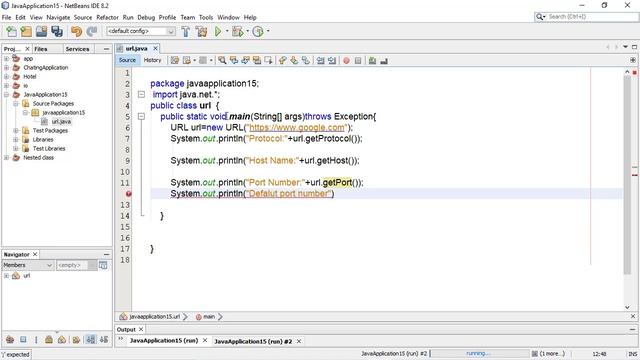Open the Navigate menu
The height and width of the screenshot is (360, 640).
[x=58, y=18]
